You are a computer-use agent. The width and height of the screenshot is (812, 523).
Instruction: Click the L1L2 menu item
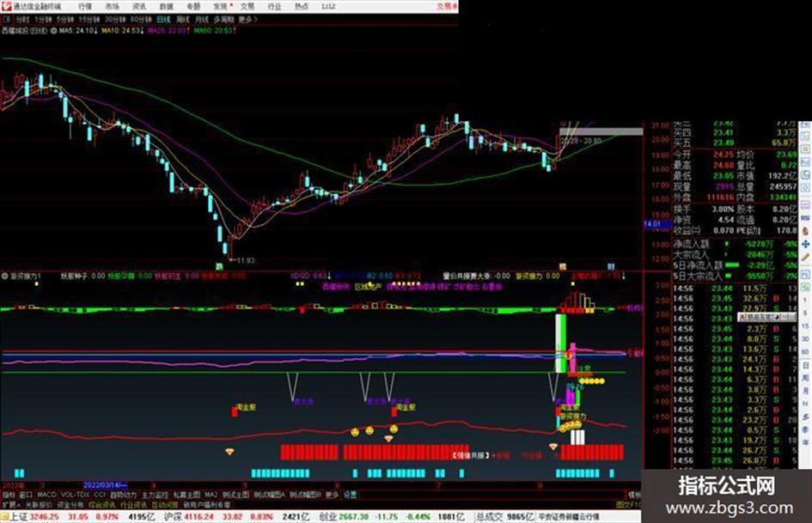pos(328,7)
